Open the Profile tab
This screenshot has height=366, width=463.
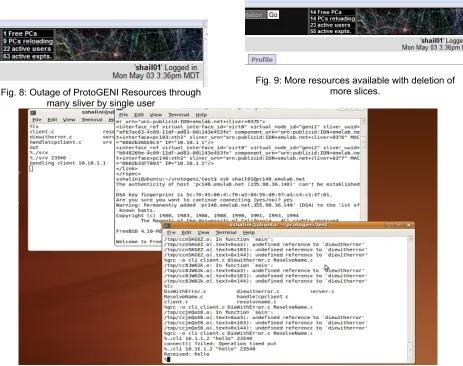pyautogui.click(x=262, y=60)
